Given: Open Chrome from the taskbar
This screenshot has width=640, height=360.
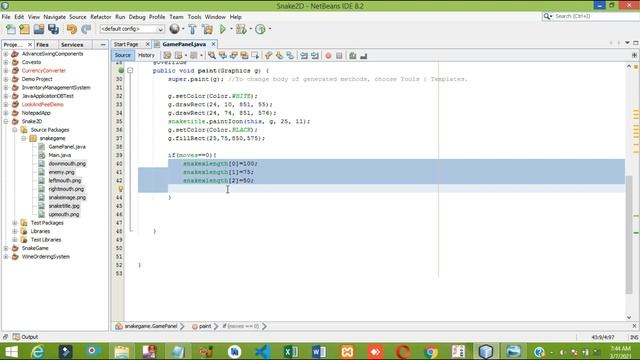Looking at the screenshot, I should click(x=430, y=351).
